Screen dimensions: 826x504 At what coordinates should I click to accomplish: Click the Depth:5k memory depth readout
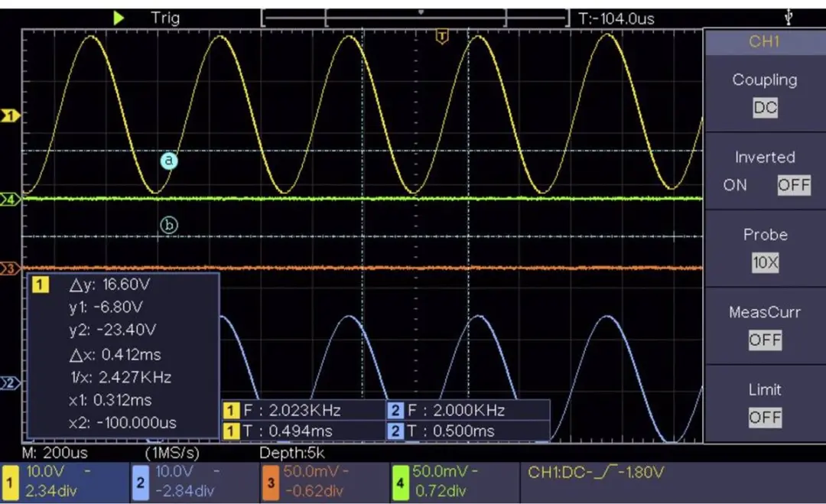tap(292, 453)
